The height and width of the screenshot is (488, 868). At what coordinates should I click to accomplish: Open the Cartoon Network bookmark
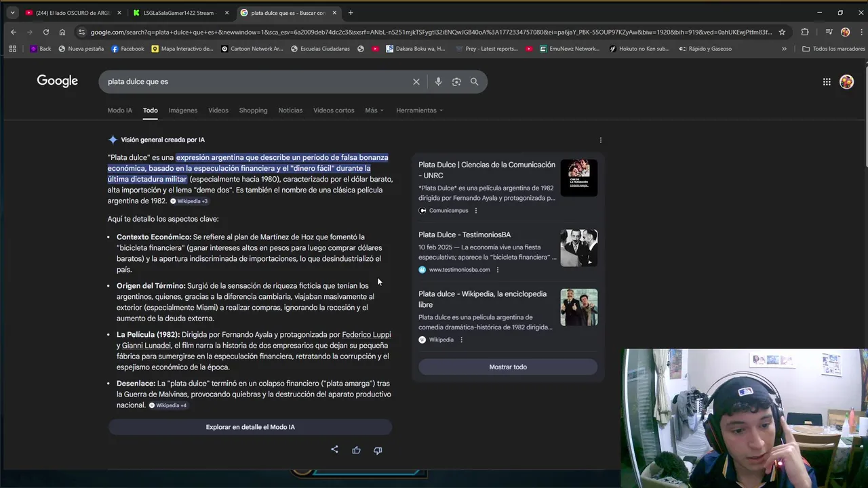coord(252,49)
